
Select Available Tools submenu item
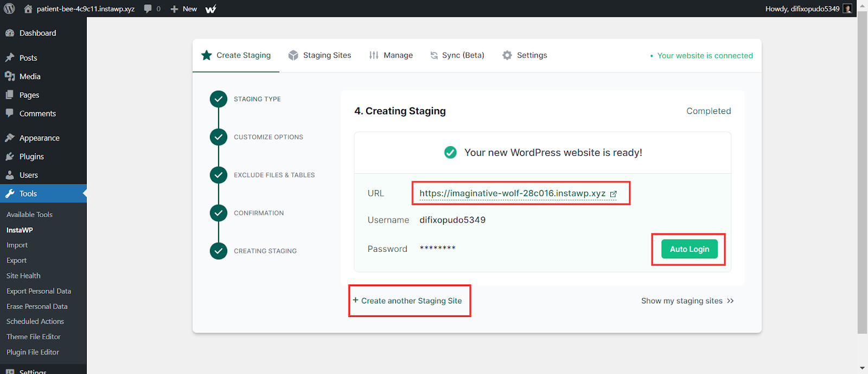coord(29,214)
